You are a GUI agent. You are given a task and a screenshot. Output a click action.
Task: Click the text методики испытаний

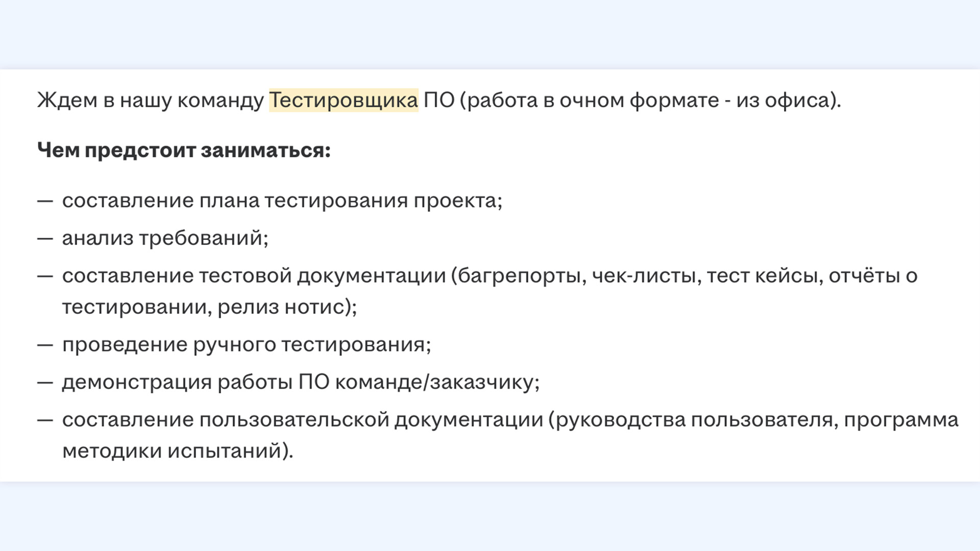point(174,451)
